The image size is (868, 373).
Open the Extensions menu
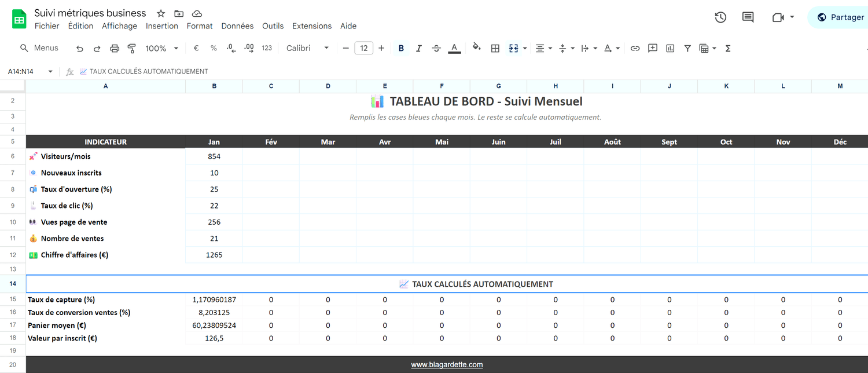point(311,25)
